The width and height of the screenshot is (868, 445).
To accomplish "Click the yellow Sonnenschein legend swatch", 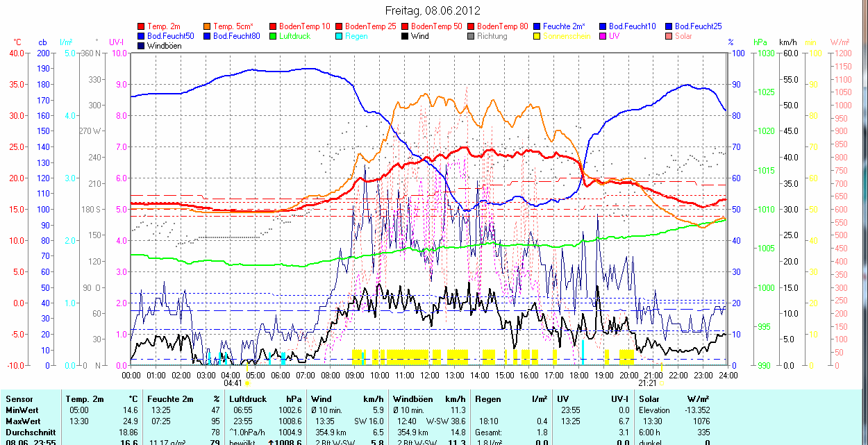I will (537, 36).
